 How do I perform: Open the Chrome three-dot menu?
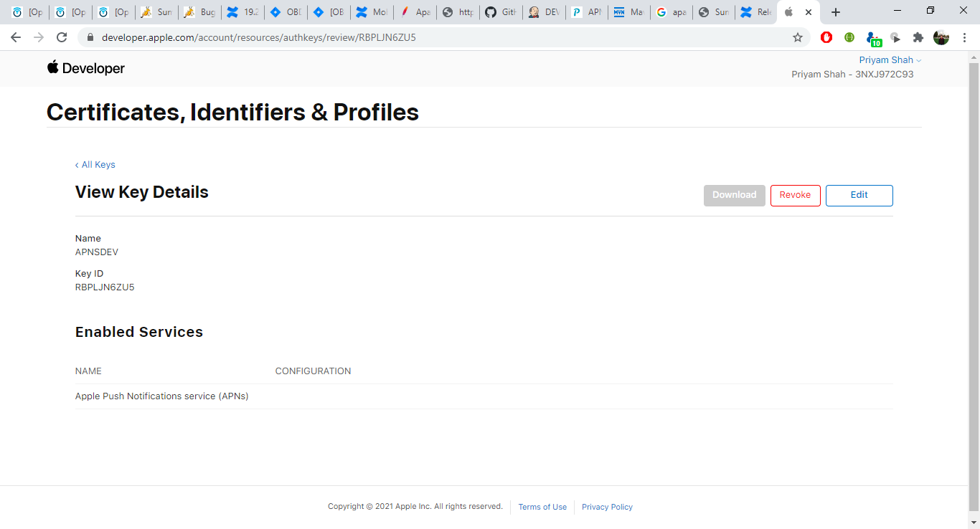tap(965, 37)
